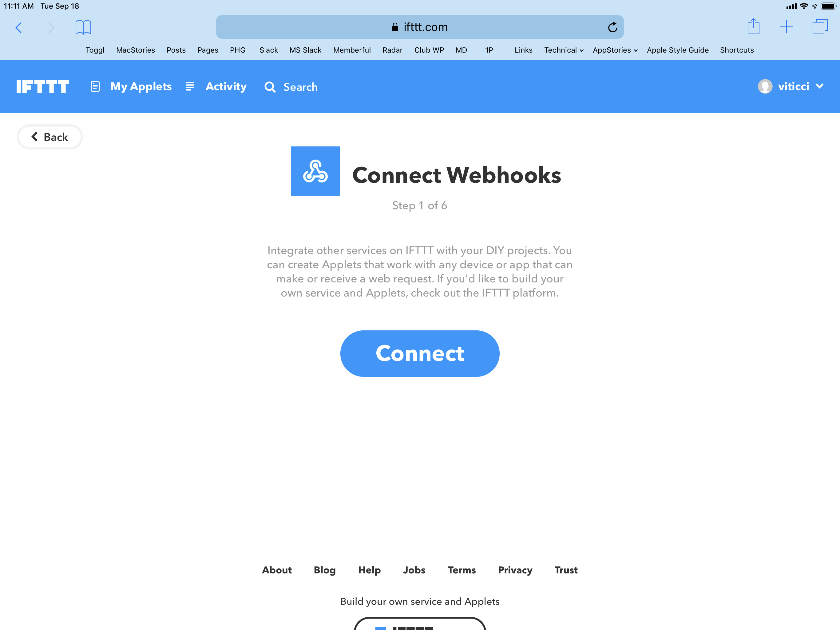Expand the AppStories dropdown menu
840x630 pixels.
[x=633, y=50]
